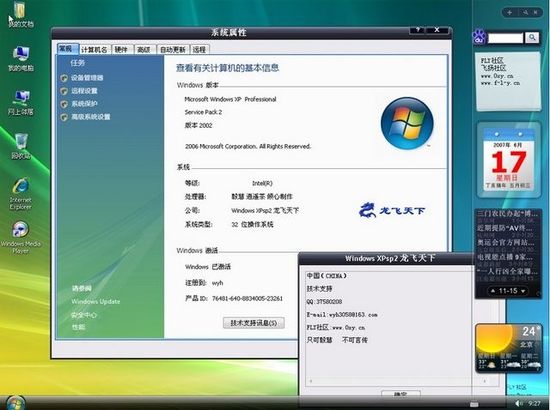The height and width of the screenshot is (410, 550).
Task: Click the round Windows logo image
Action: click(407, 123)
